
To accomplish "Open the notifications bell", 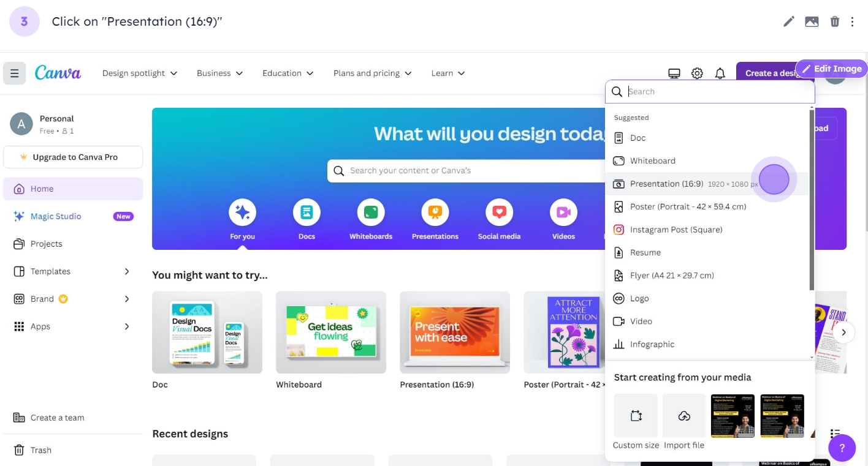I will point(720,73).
